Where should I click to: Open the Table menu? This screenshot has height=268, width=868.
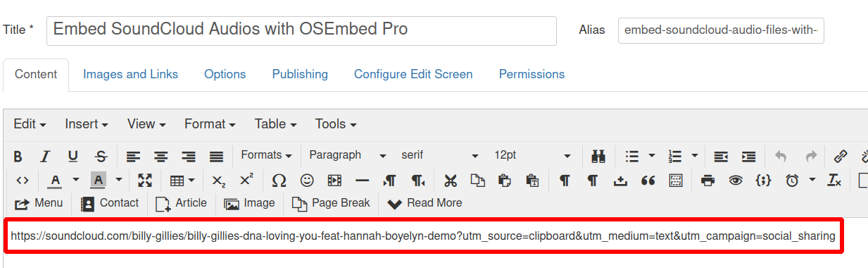tap(275, 124)
